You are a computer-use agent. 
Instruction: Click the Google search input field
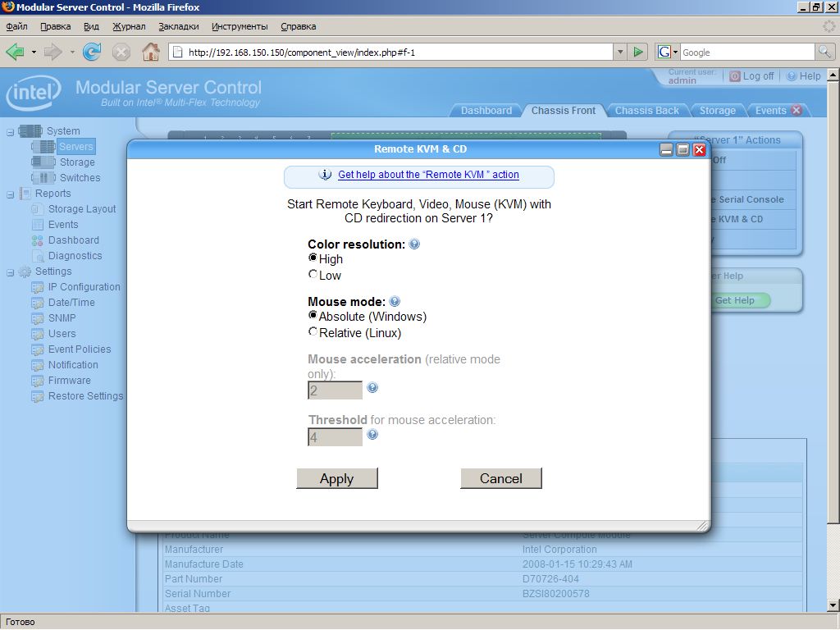(746, 52)
